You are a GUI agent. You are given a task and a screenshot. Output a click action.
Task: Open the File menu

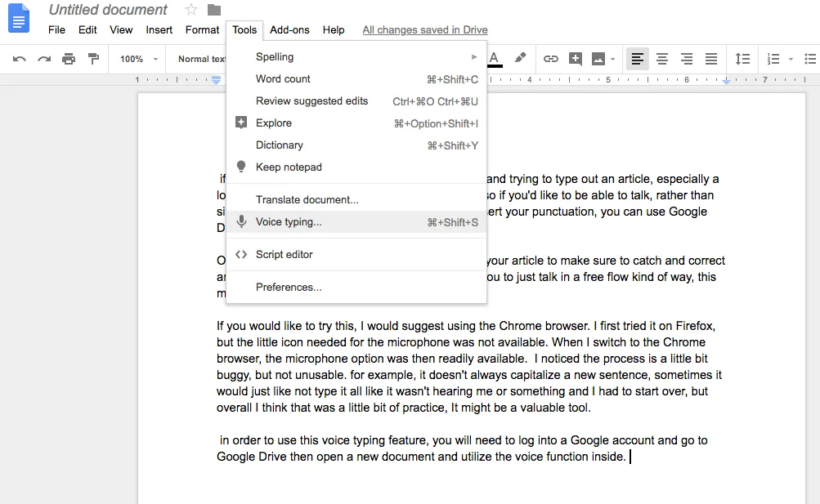pyautogui.click(x=56, y=29)
